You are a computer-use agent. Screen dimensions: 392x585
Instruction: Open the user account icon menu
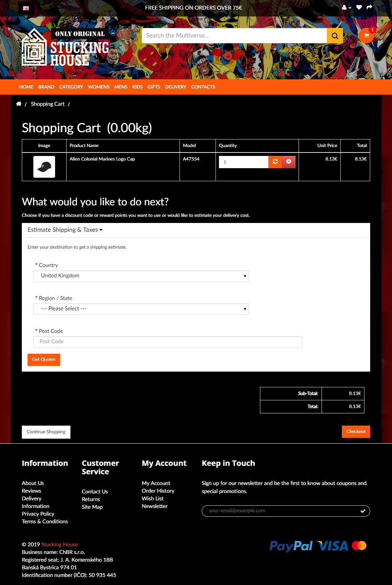pos(346,8)
